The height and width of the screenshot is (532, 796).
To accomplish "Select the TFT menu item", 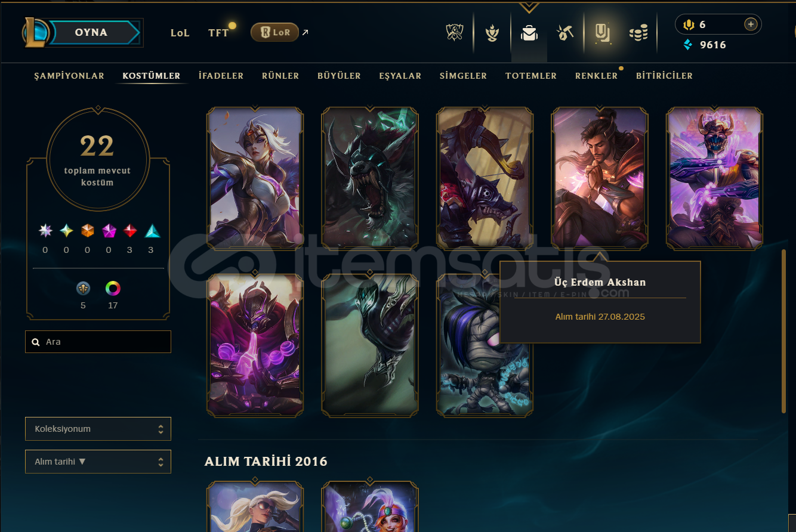I will 218,33.
